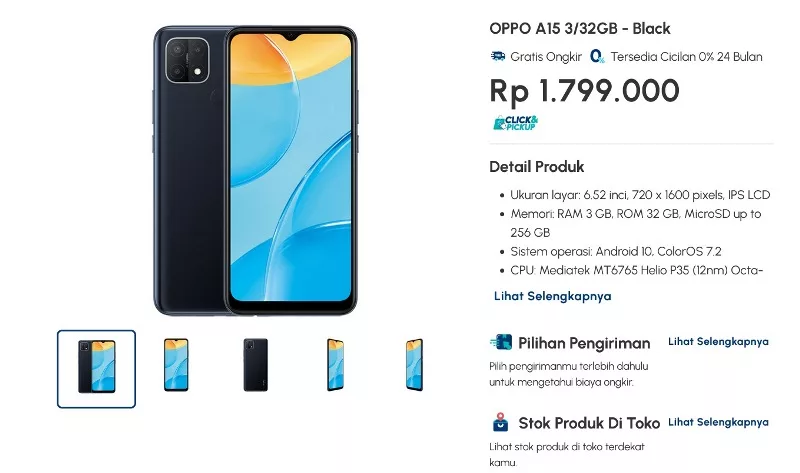This screenshot has height=473, width=800.
Task: Click the Gratis Ongkir label
Action: tap(546, 57)
